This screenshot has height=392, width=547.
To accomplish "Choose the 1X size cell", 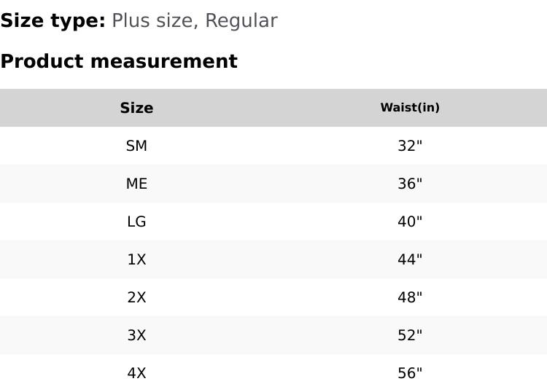I will pos(136,259).
